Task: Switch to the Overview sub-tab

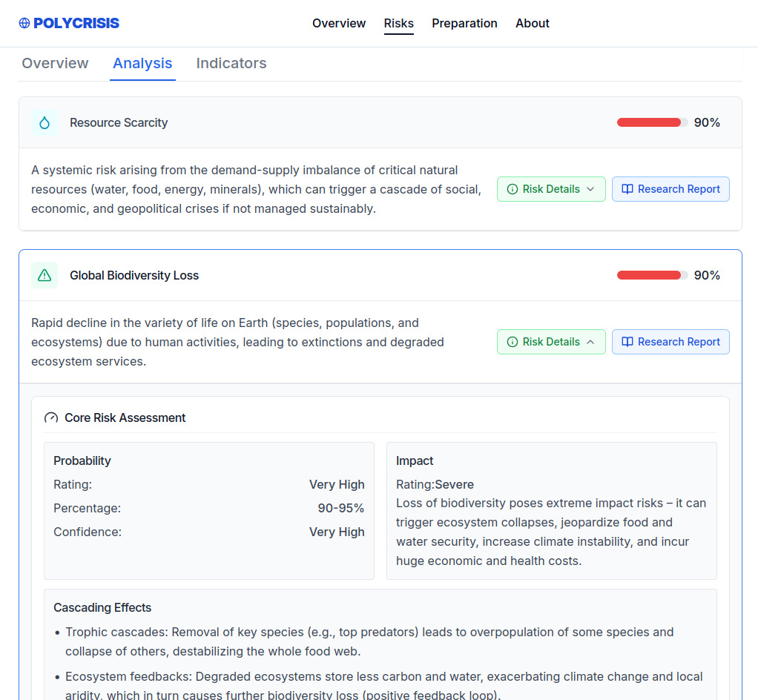Action: pyautogui.click(x=55, y=64)
